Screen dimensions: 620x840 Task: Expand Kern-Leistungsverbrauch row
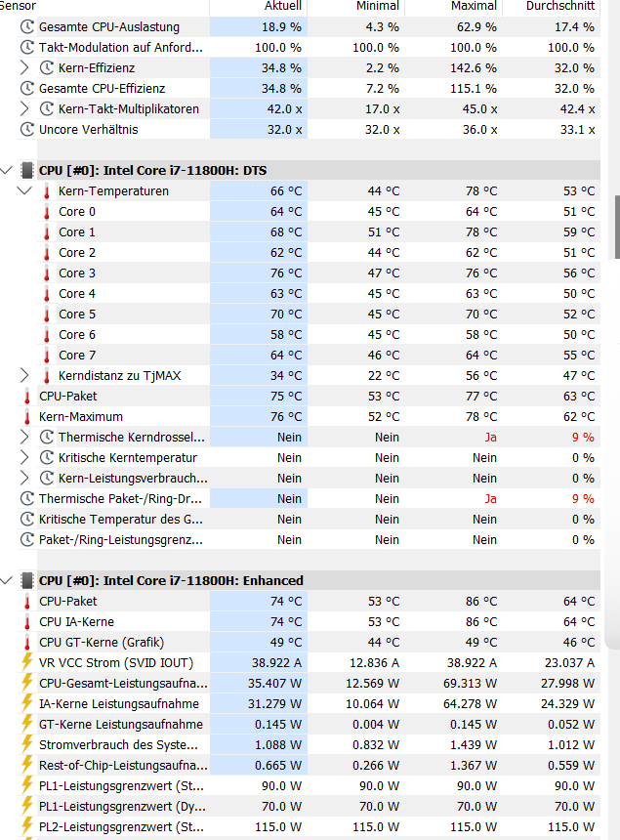(24, 478)
